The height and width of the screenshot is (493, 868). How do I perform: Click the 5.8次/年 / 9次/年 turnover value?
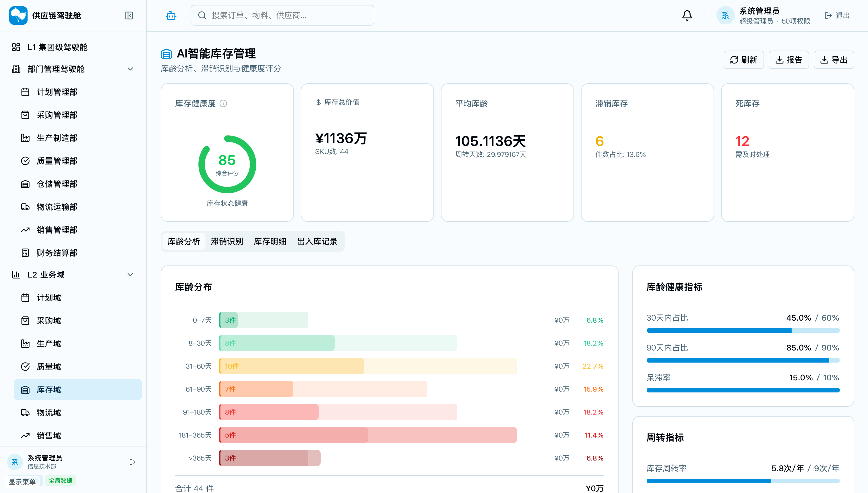(805, 469)
